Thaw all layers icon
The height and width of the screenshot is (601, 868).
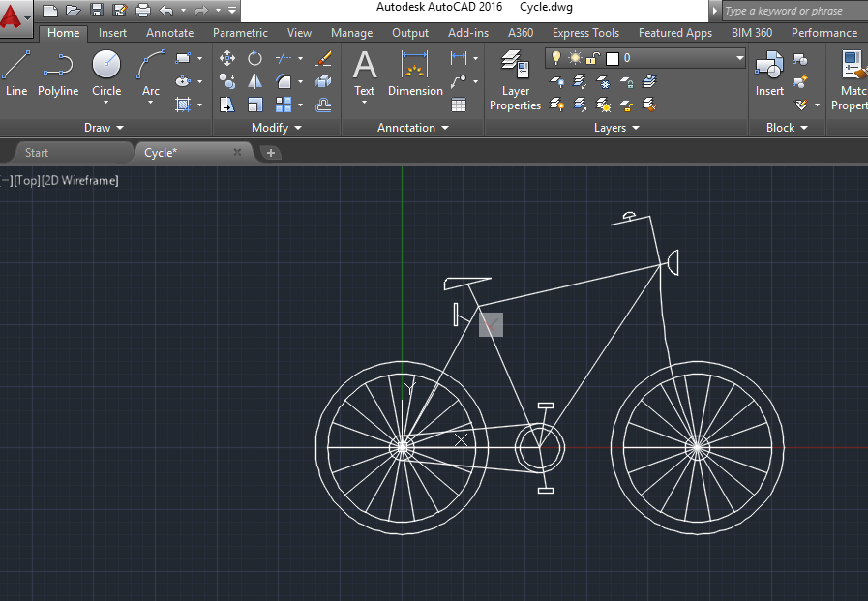pos(604,105)
